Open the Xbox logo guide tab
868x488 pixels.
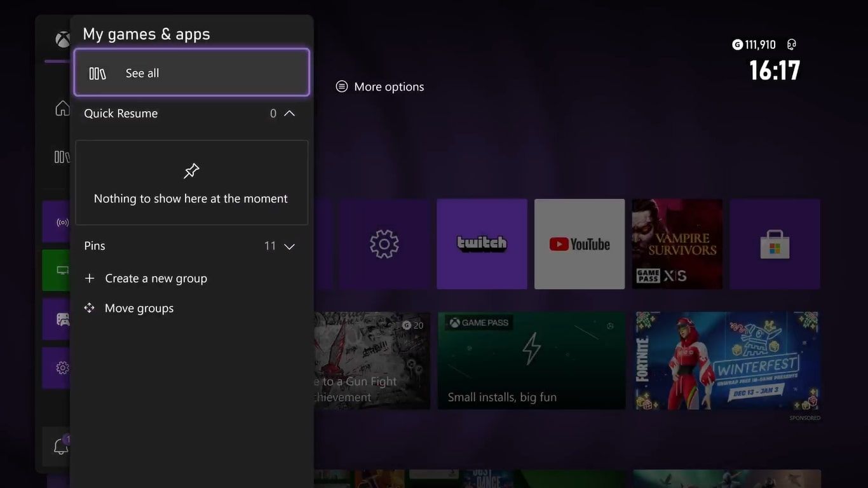point(62,39)
